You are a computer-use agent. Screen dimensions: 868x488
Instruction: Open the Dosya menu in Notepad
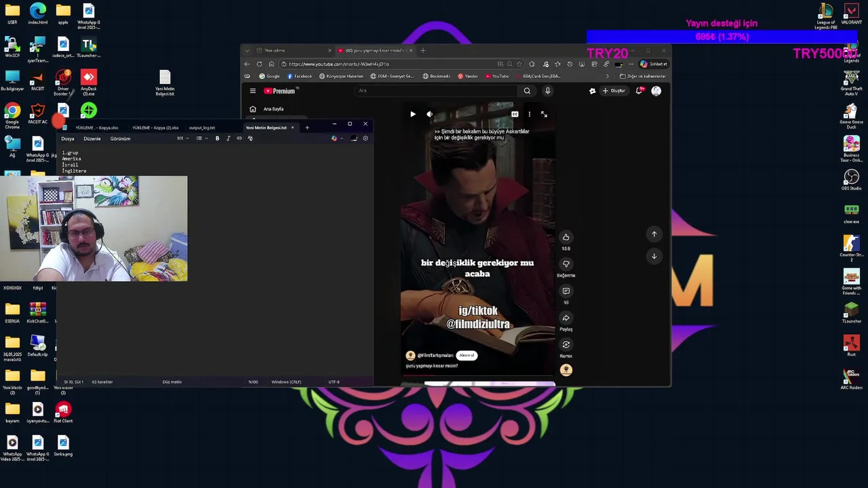click(x=68, y=139)
